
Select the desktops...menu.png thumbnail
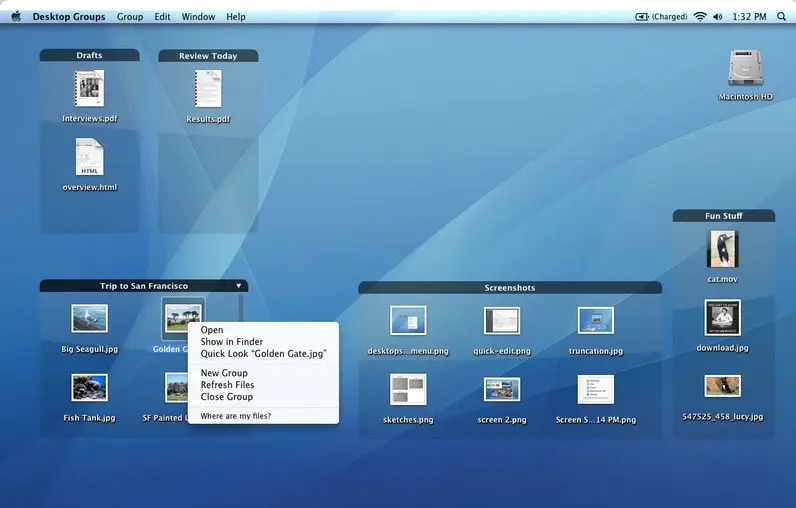[x=408, y=320]
